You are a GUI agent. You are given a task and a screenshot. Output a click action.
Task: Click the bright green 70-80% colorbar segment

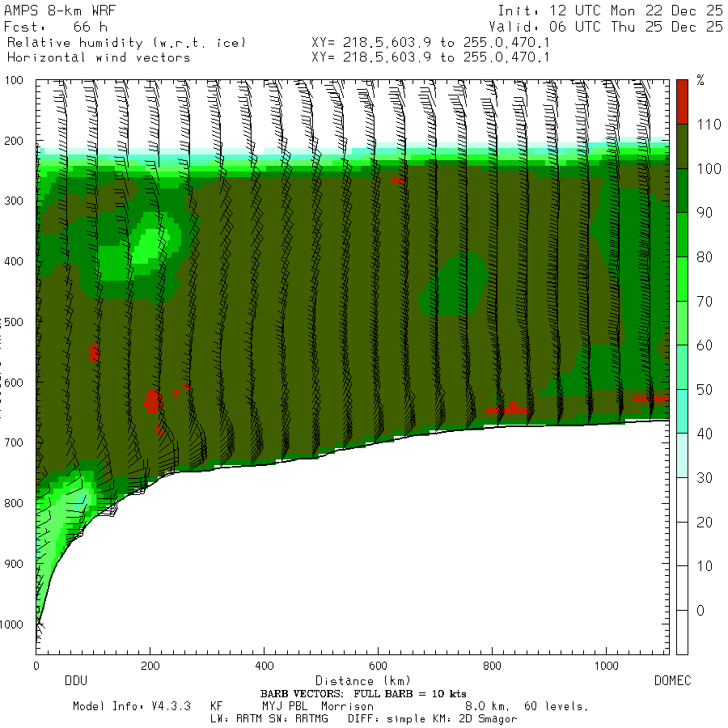[682, 278]
